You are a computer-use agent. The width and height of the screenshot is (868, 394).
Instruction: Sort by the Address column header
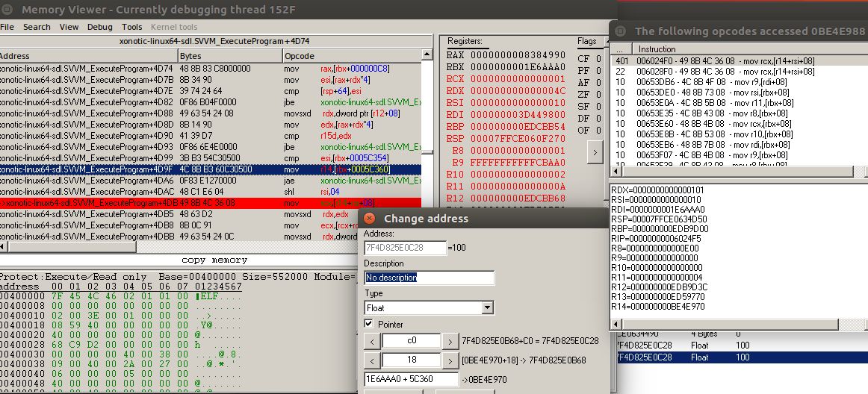(89, 56)
